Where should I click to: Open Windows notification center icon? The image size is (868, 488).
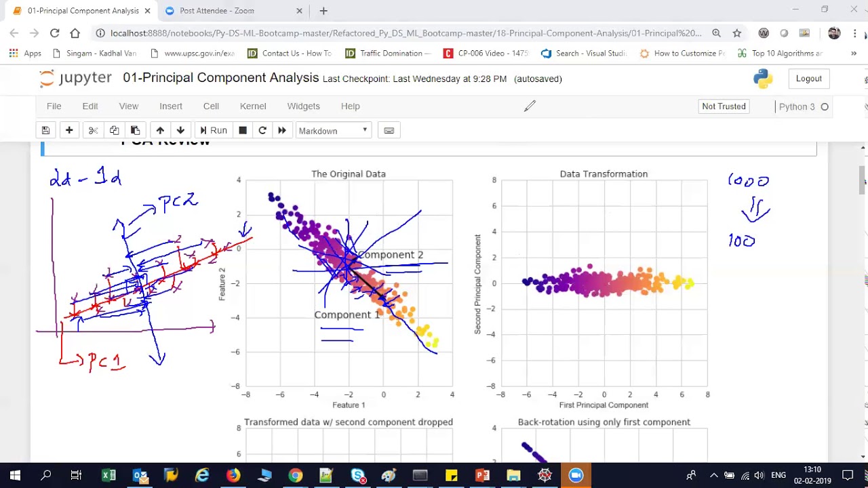(x=848, y=476)
